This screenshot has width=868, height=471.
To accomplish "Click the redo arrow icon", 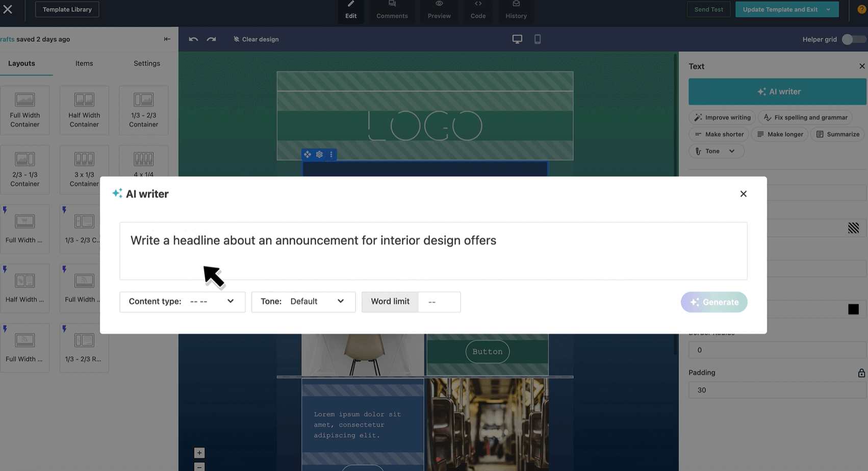I will 211,39.
